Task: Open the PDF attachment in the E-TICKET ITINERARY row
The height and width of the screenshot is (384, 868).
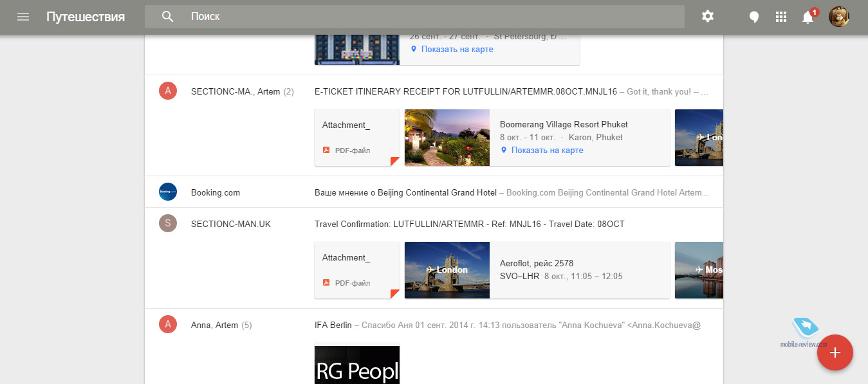Action: [357, 138]
